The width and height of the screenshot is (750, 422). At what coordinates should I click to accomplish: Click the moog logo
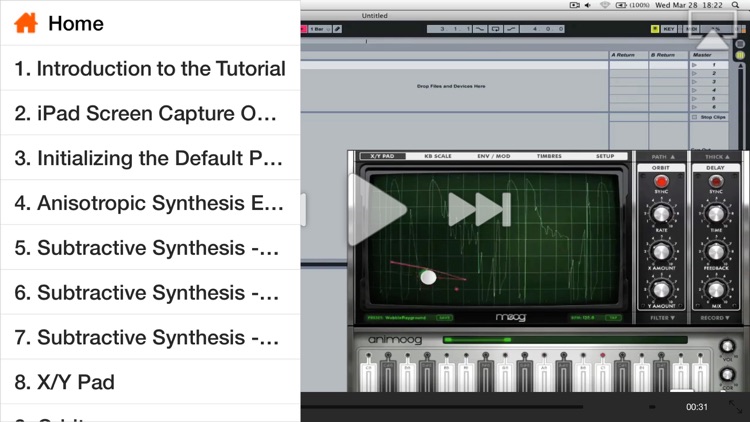tap(510, 317)
